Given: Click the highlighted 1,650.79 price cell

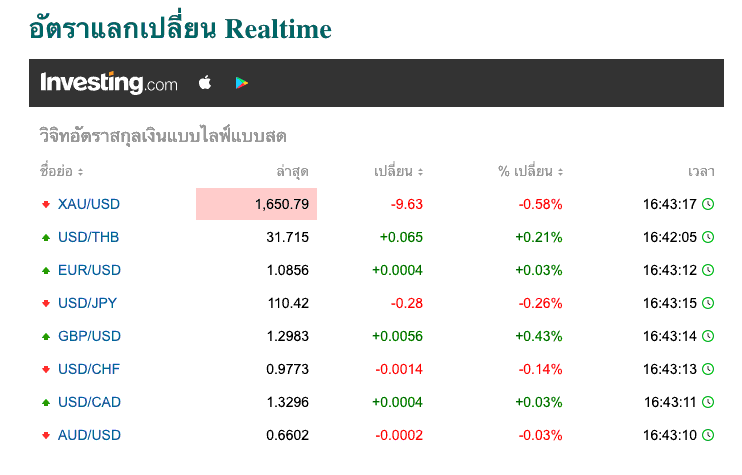Looking at the screenshot, I should pyautogui.click(x=256, y=204).
